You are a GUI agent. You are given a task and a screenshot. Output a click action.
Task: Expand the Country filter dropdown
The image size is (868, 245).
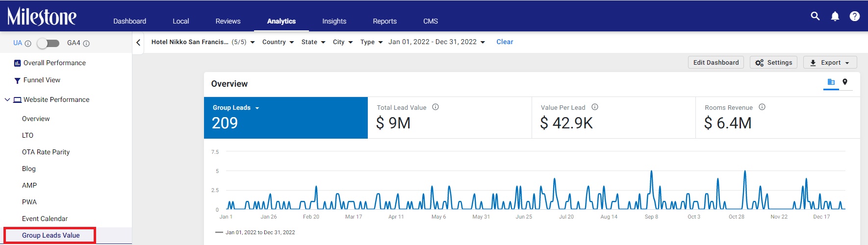tap(278, 42)
